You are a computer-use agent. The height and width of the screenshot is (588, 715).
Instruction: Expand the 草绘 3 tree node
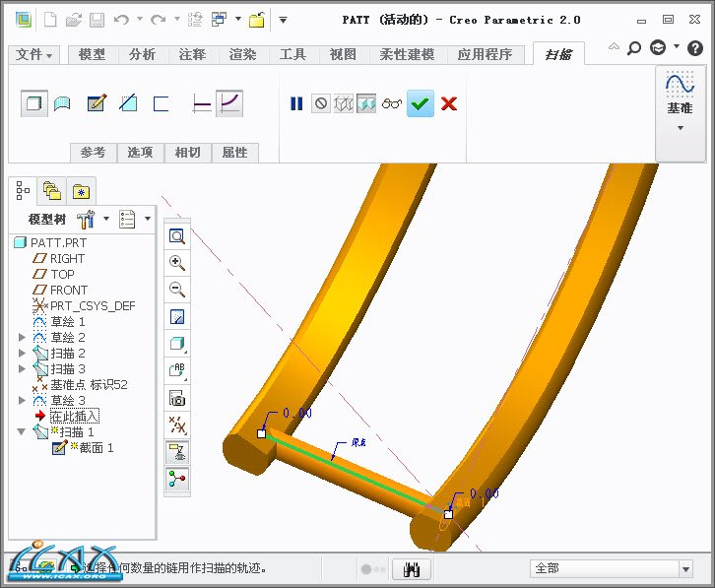(x=22, y=401)
